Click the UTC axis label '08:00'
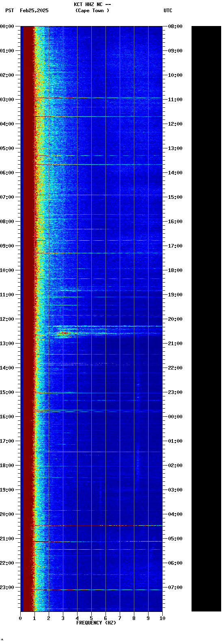The image size is (224, 644). coord(175,26)
